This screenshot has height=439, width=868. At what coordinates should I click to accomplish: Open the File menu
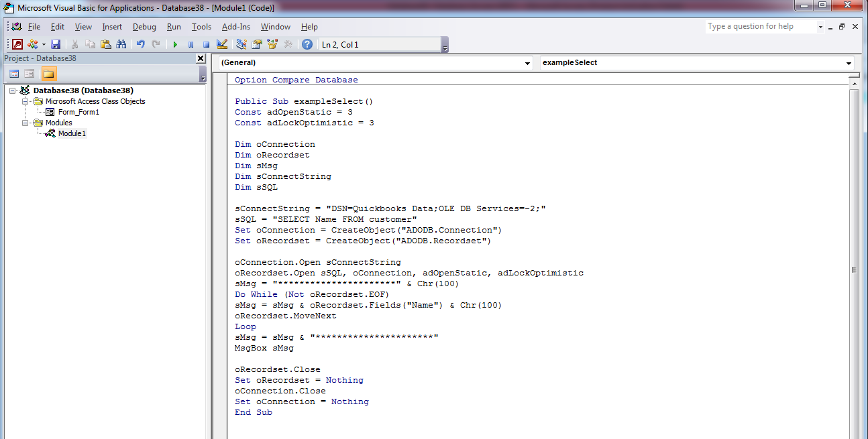tap(34, 27)
